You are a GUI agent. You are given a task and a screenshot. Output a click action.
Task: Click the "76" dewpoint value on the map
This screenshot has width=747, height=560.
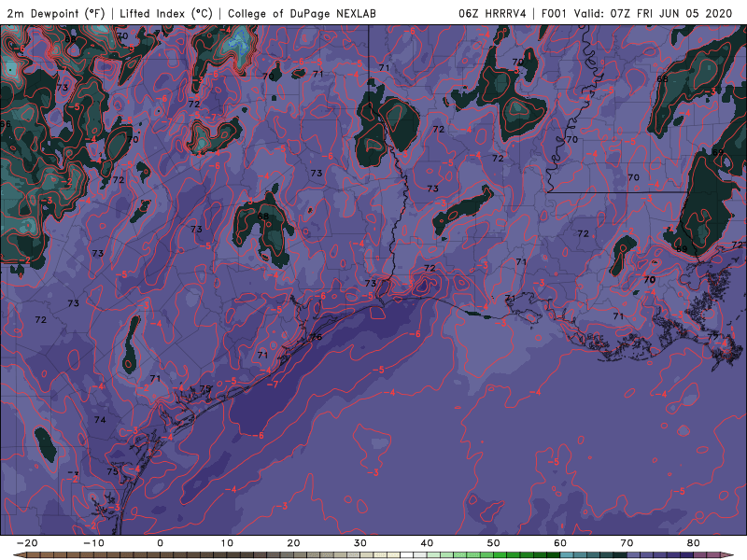coord(317,337)
